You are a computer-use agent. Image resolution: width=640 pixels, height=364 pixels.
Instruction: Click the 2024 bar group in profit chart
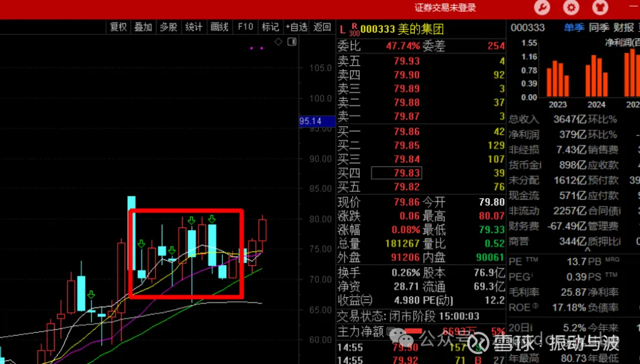point(596,76)
